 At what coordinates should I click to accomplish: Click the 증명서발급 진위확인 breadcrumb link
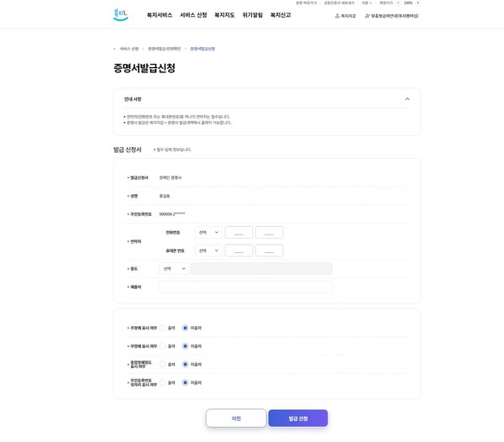pos(164,49)
